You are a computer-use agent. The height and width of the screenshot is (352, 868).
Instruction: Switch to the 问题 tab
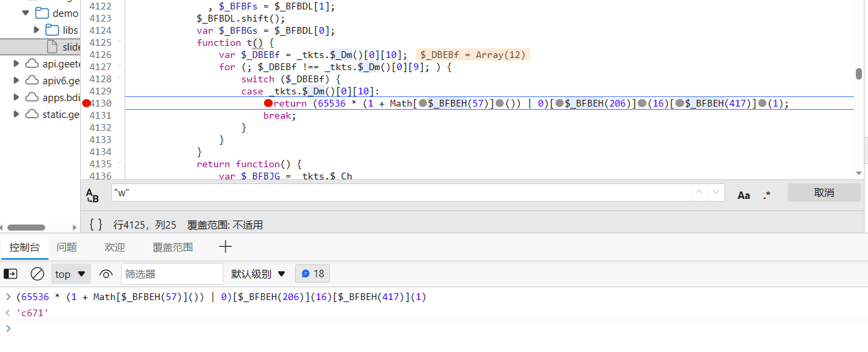(67, 247)
